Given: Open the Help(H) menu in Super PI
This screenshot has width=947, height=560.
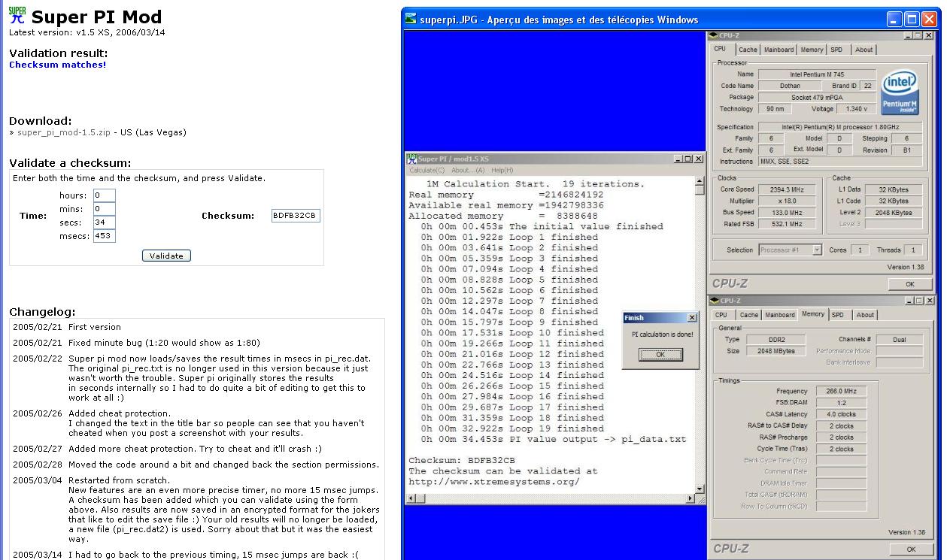Looking at the screenshot, I should [502, 171].
